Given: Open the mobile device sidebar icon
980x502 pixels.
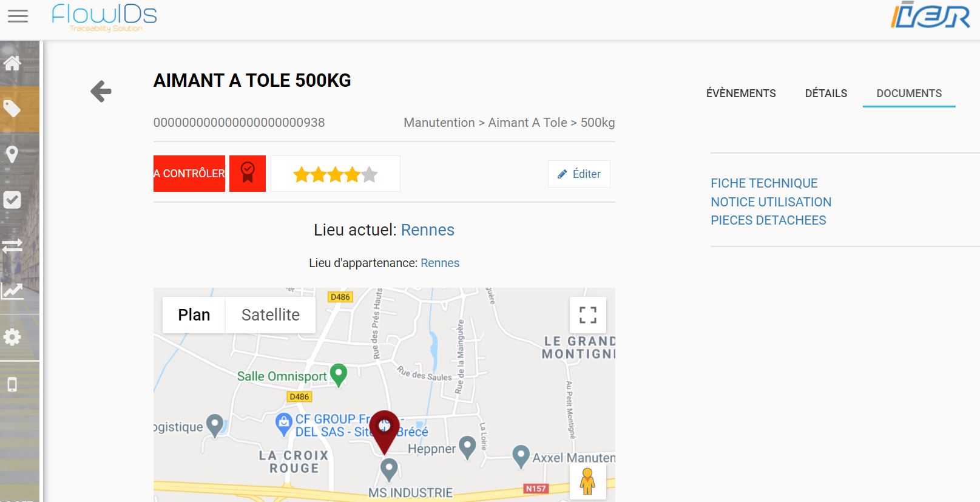Looking at the screenshot, I should [12, 384].
